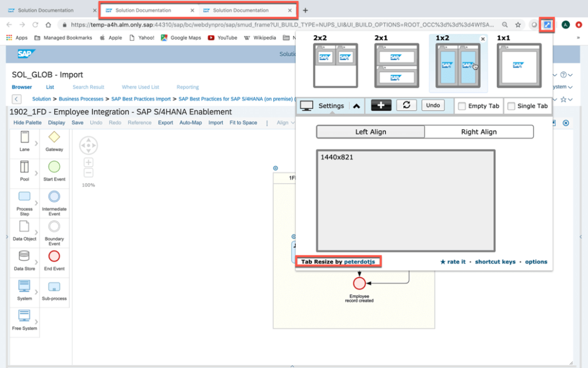Click the Undo button in Tab Resize
The height and width of the screenshot is (368, 588).
click(x=433, y=105)
